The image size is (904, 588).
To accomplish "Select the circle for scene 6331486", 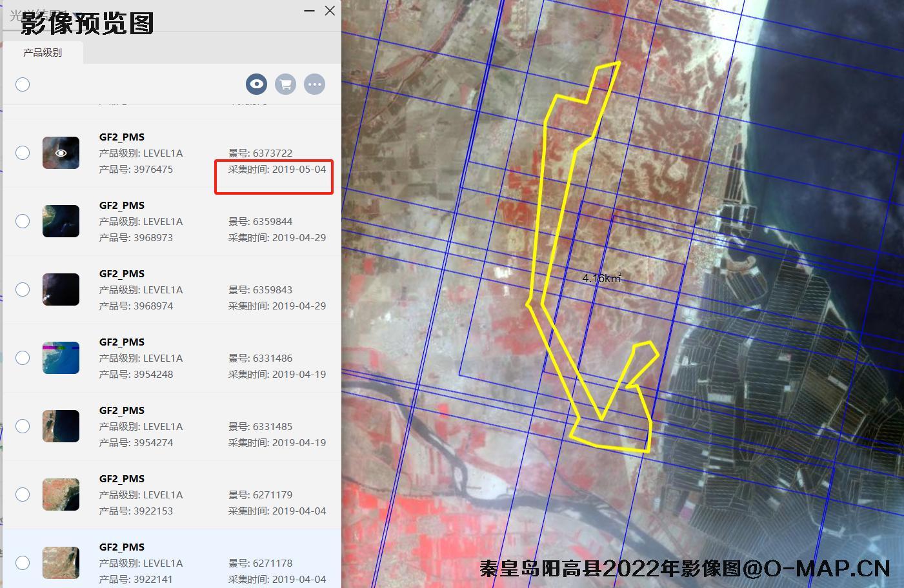I will tap(23, 358).
